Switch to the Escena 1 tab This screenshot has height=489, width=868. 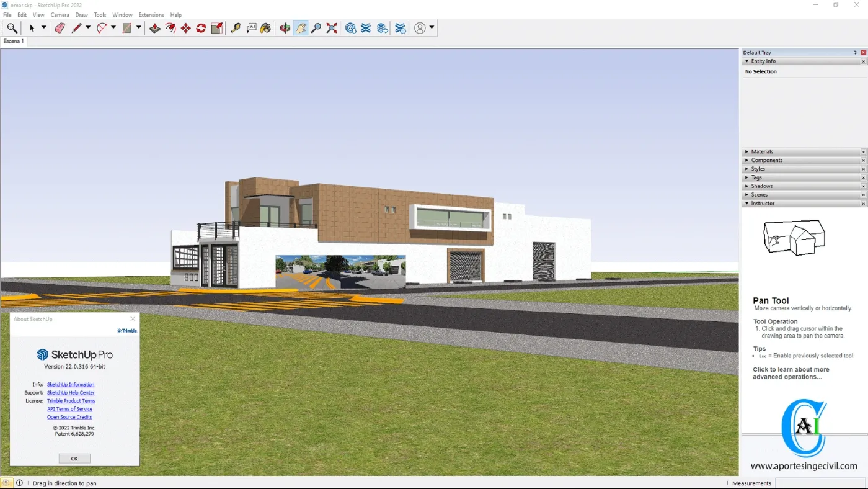(x=13, y=41)
